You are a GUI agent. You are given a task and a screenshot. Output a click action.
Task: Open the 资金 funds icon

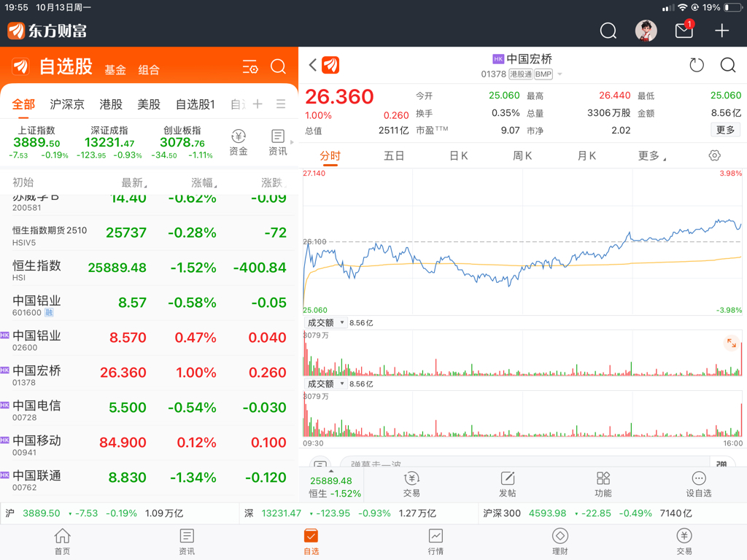239,142
